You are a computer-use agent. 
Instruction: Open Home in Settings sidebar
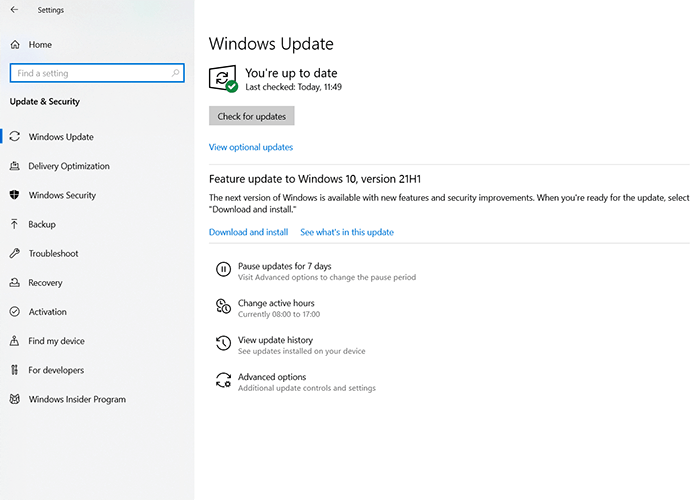point(40,45)
